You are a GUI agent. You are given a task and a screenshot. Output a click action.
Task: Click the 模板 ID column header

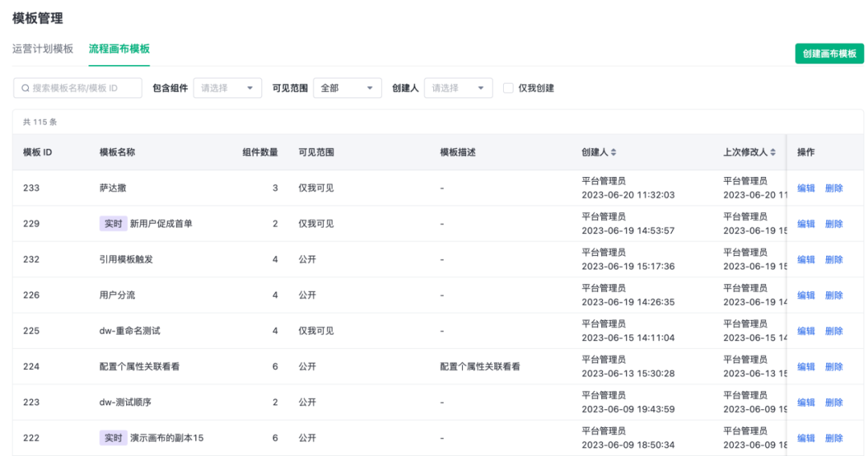(x=38, y=152)
